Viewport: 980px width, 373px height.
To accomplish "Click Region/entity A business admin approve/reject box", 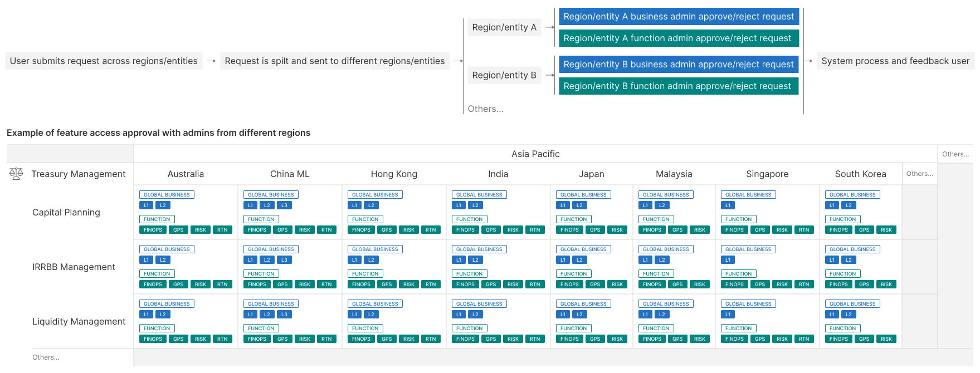I will [678, 17].
